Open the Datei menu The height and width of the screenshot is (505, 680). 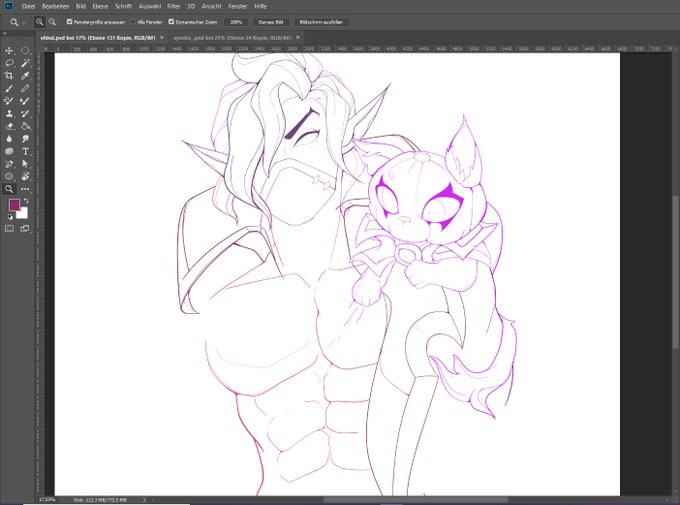pos(29,7)
